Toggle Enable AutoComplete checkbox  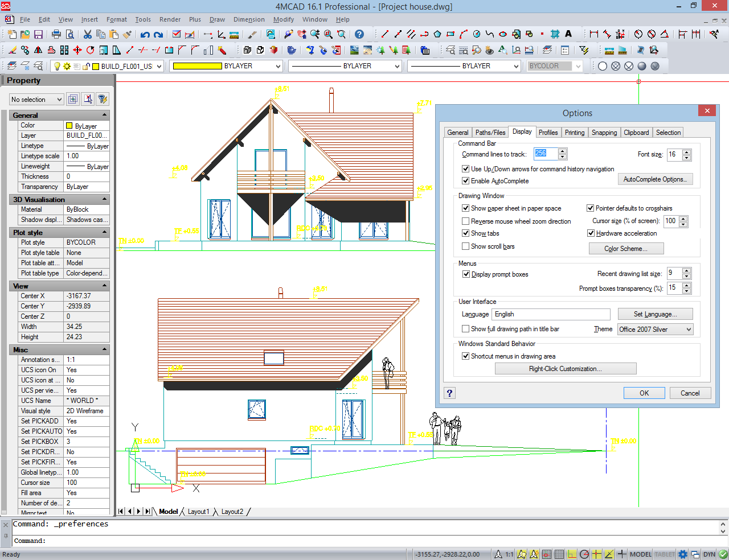point(465,181)
